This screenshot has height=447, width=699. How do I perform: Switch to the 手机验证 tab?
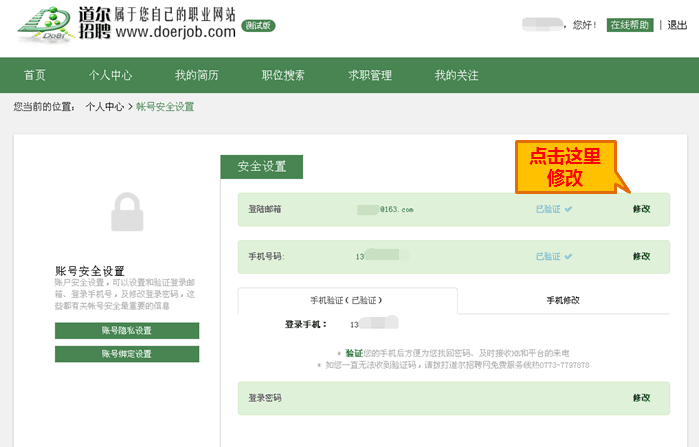[x=347, y=300]
